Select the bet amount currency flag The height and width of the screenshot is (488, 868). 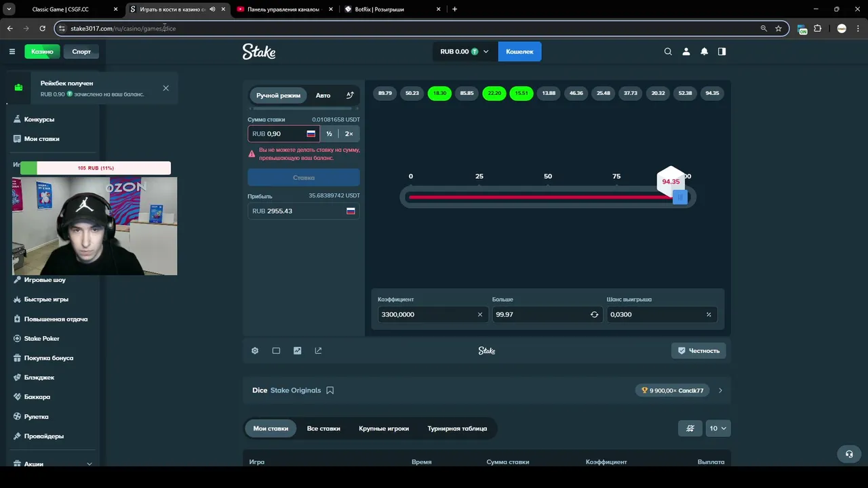click(311, 134)
